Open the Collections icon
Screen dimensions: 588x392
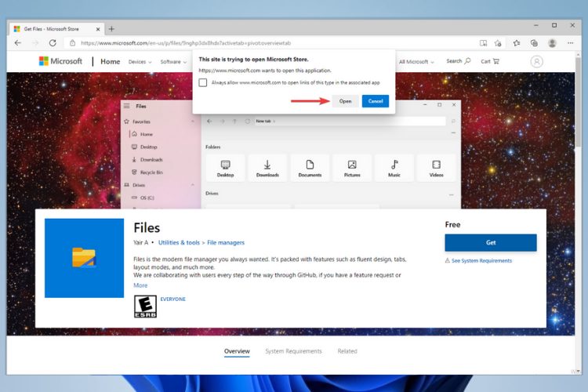tap(534, 43)
